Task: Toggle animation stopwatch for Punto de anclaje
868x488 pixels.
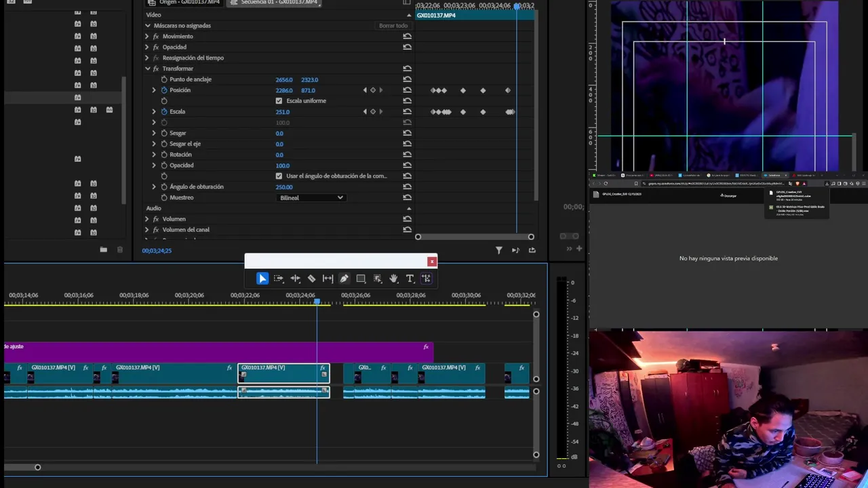Action: pyautogui.click(x=164, y=79)
